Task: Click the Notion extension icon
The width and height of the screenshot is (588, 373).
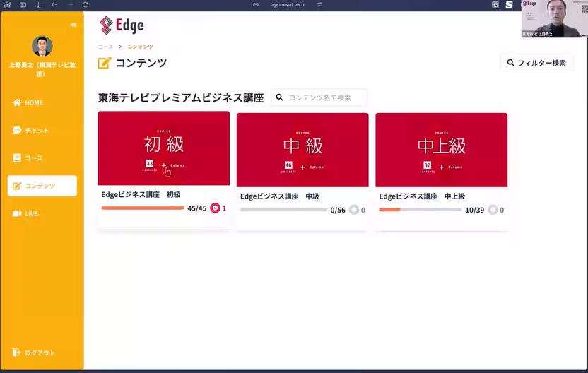Action: pos(495,4)
